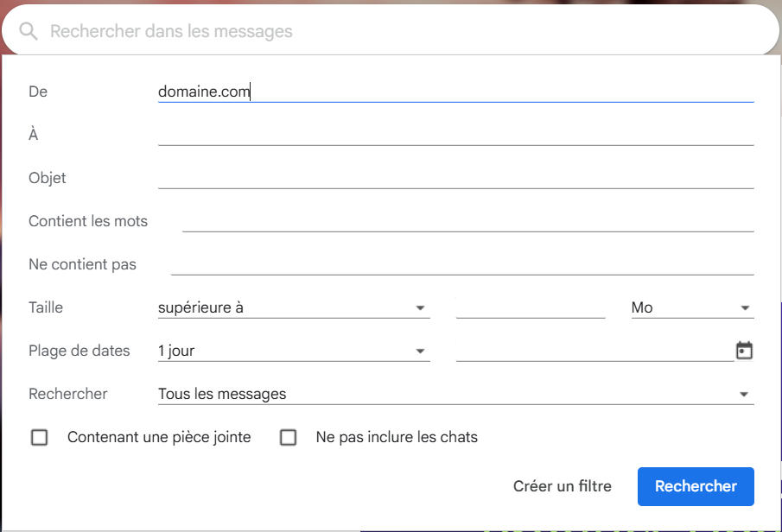Enable 'Contenant une pièce jointe' checkbox
This screenshot has width=782, height=532.
click(39, 437)
